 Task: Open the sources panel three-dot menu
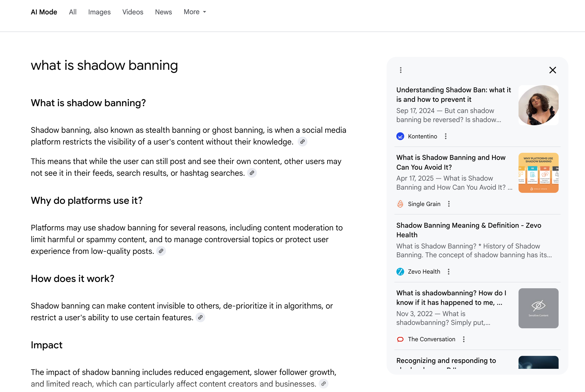[x=401, y=70]
